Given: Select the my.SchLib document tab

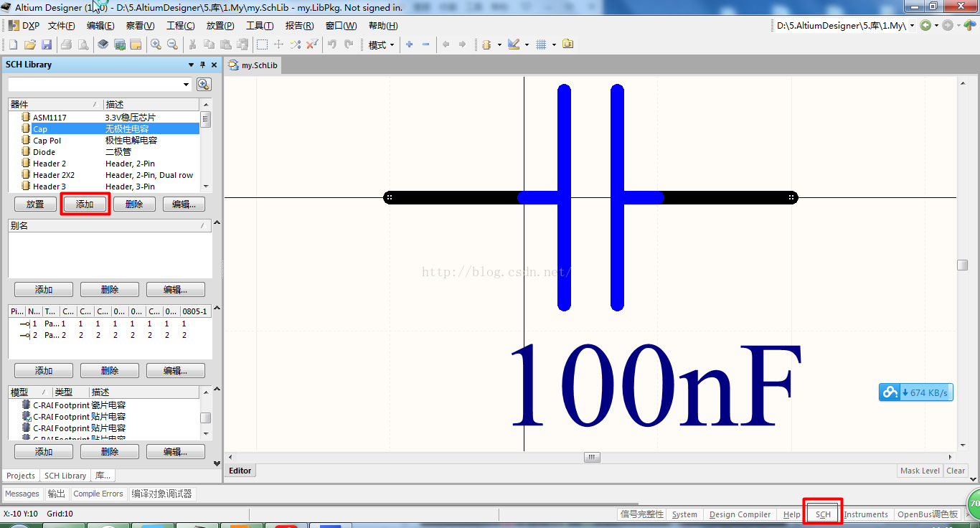Looking at the screenshot, I should point(253,65).
